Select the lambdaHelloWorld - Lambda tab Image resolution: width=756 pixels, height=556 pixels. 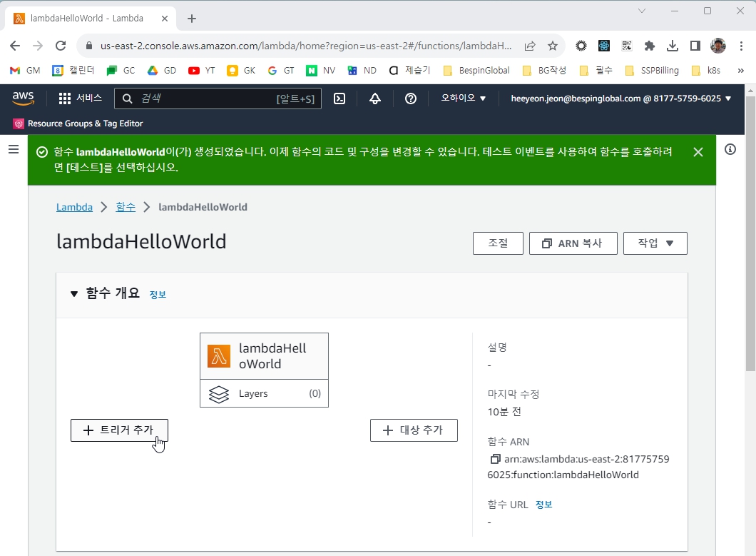(x=91, y=19)
